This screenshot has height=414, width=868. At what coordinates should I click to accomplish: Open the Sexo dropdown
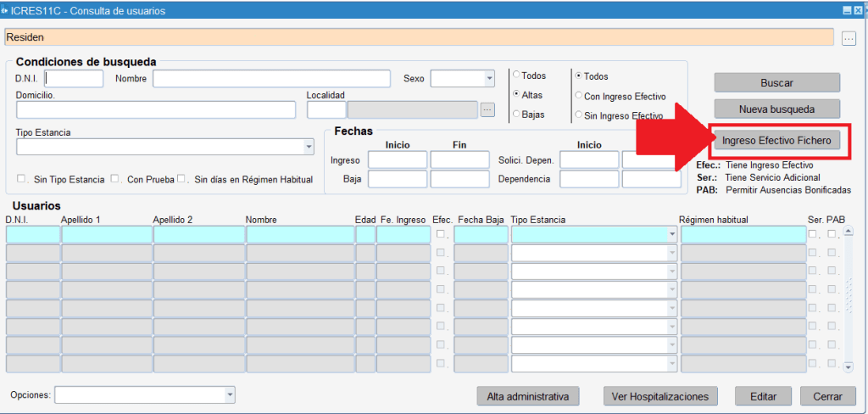point(488,79)
